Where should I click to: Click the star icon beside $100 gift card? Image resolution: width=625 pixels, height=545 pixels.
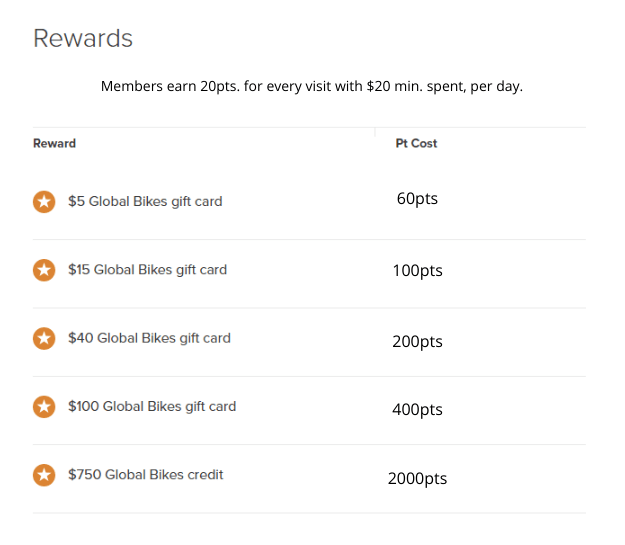pyautogui.click(x=44, y=407)
